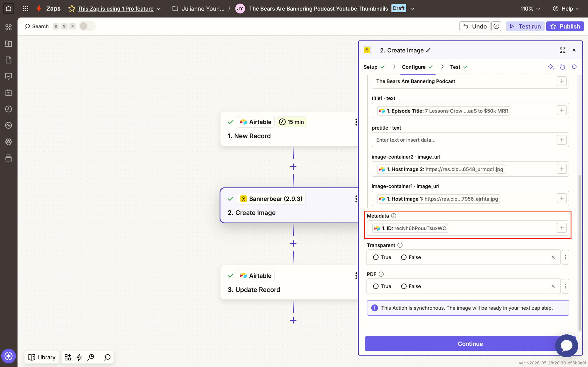Rename step using pencil icon beside Create Image
This screenshot has height=367, width=588.
coord(428,50)
